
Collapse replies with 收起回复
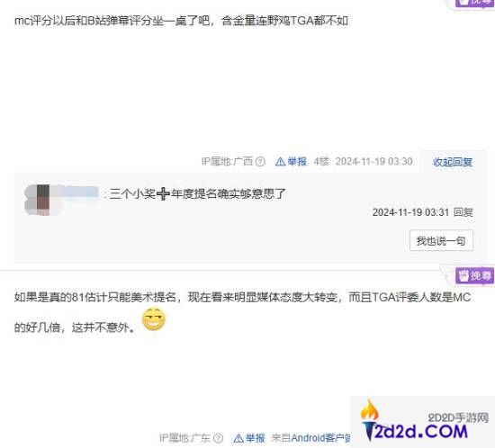(453, 162)
